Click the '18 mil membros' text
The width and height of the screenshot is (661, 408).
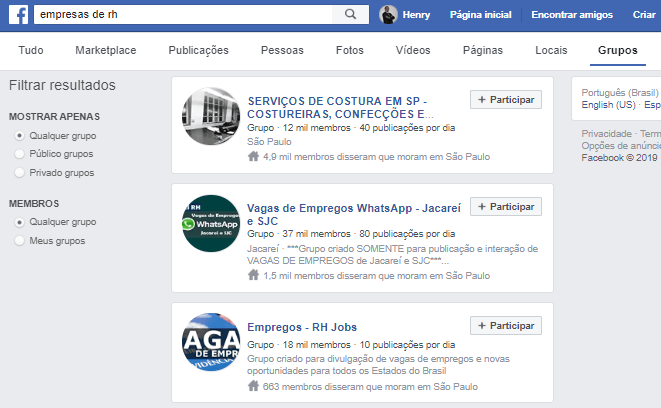click(316, 344)
